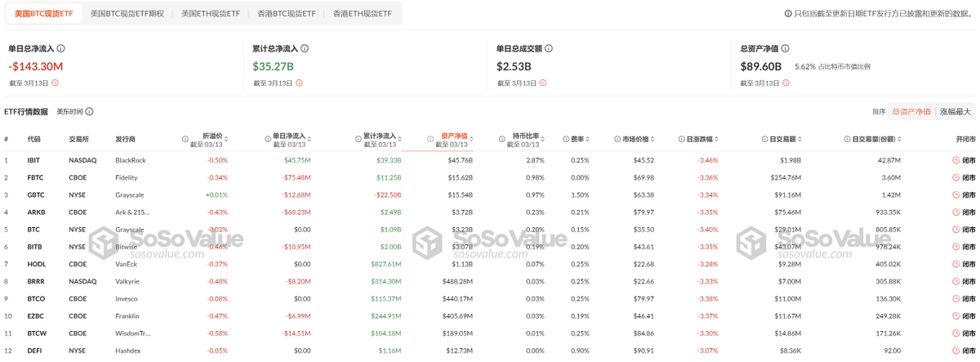Click issuer Franklin
The image size is (980, 362).
pyautogui.click(x=127, y=315)
